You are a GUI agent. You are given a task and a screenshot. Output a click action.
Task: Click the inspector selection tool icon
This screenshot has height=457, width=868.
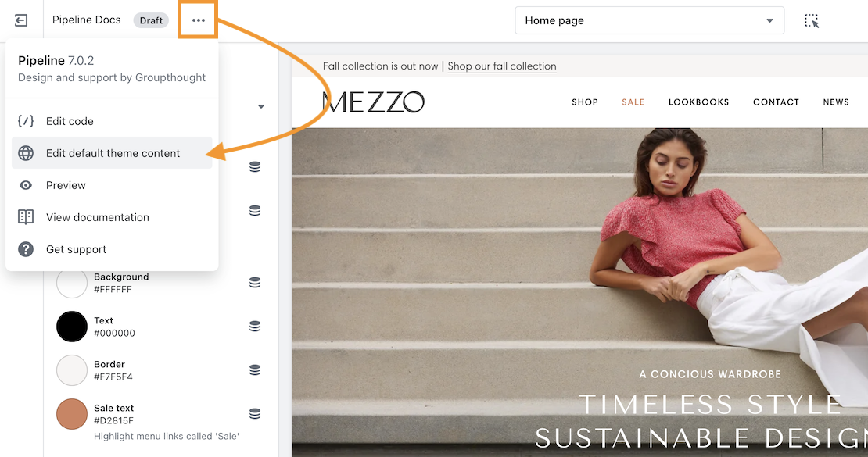tap(812, 21)
